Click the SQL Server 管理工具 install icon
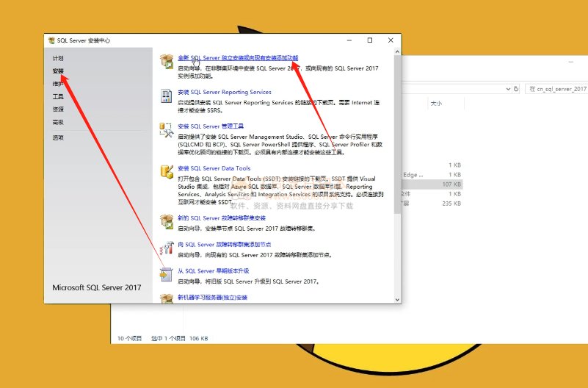Screen dimensions: 588x388 coord(167,131)
